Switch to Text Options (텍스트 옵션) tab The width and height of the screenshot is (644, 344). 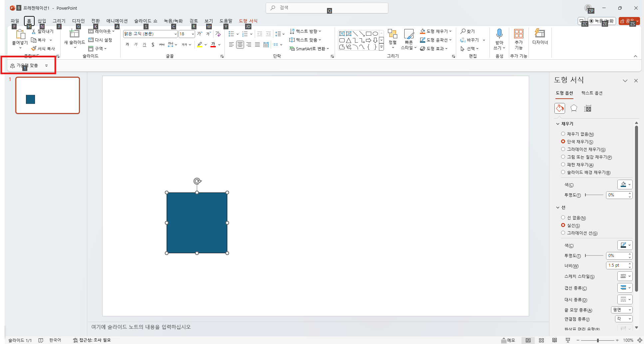tap(592, 93)
